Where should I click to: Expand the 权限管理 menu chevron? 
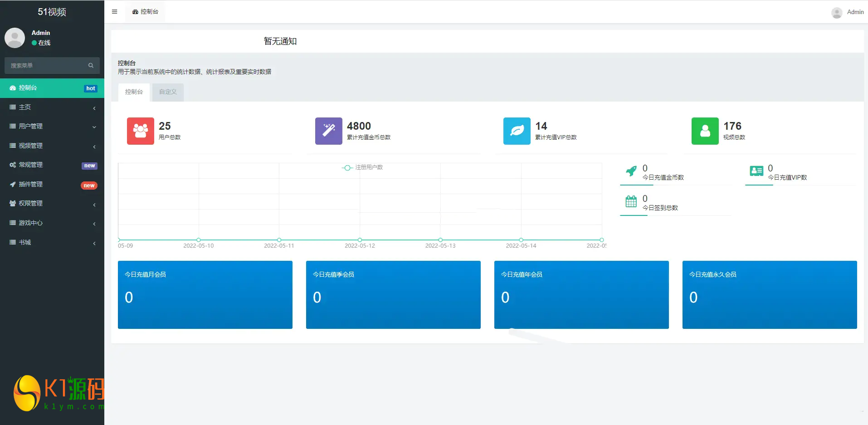click(94, 205)
